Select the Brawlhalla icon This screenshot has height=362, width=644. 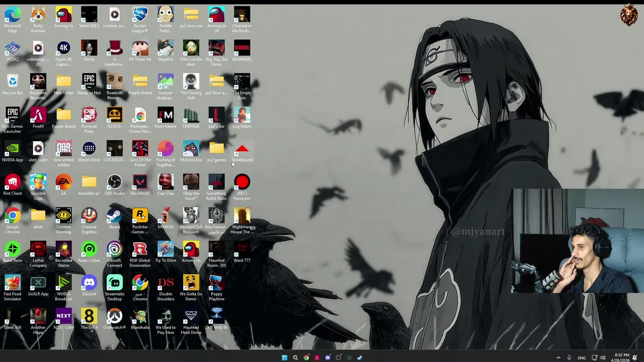coord(140,319)
